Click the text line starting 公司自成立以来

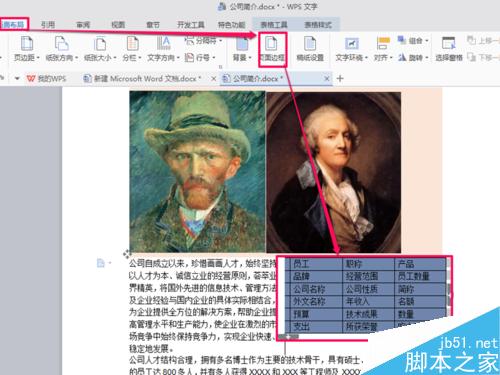[203, 264]
